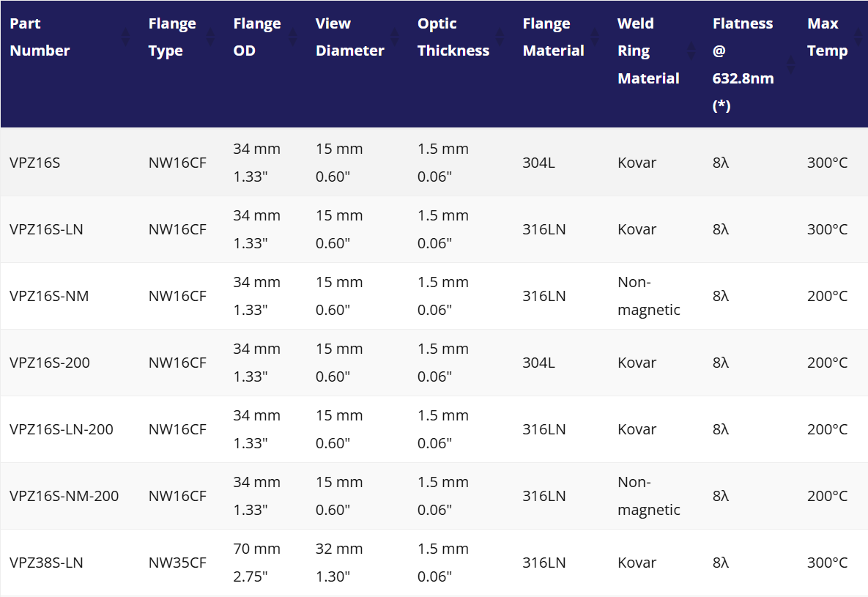Click Flange Material column sort arrows
Image resolution: width=868 pixels, height=597 pixels.
pyautogui.click(x=595, y=37)
